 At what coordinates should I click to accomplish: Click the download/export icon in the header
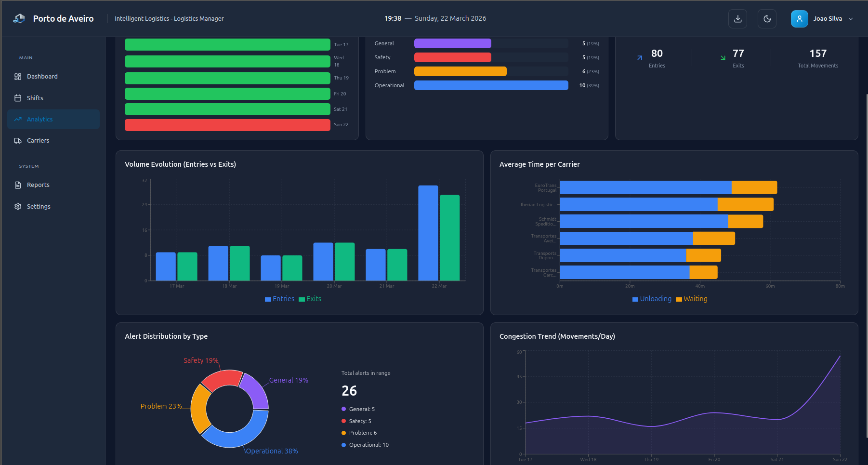[737, 18]
